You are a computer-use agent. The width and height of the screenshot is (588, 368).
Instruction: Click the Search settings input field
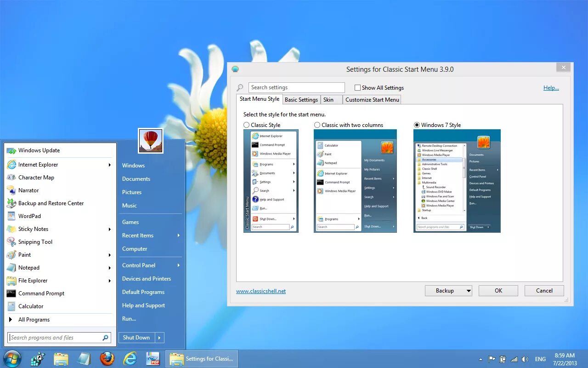[296, 87]
